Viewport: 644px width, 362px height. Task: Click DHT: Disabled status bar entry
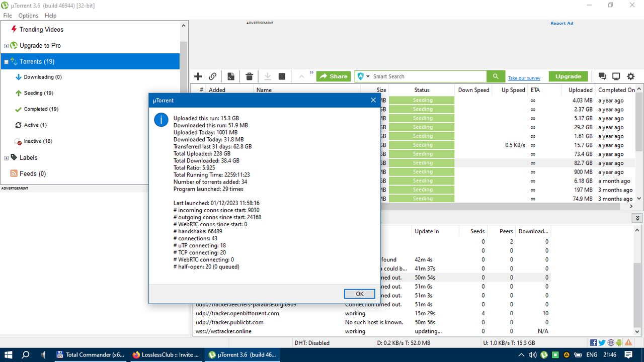tap(312, 343)
